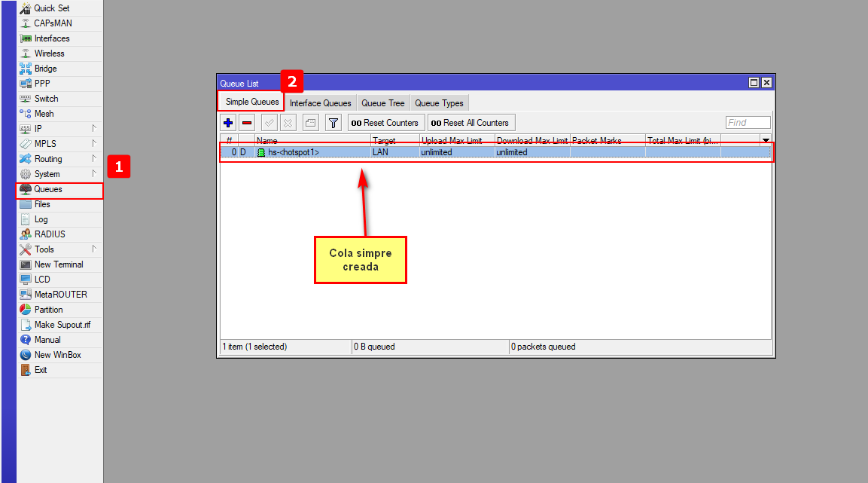This screenshot has height=483, width=868.
Task: Open New Terminal from the sidebar
Action: pos(59,264)
